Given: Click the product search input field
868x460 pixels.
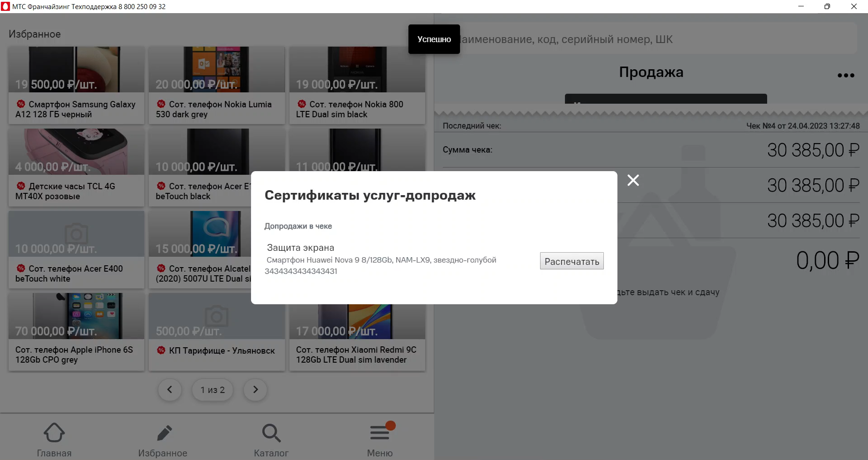Looking at the screenshot, I should coord(651,39).
